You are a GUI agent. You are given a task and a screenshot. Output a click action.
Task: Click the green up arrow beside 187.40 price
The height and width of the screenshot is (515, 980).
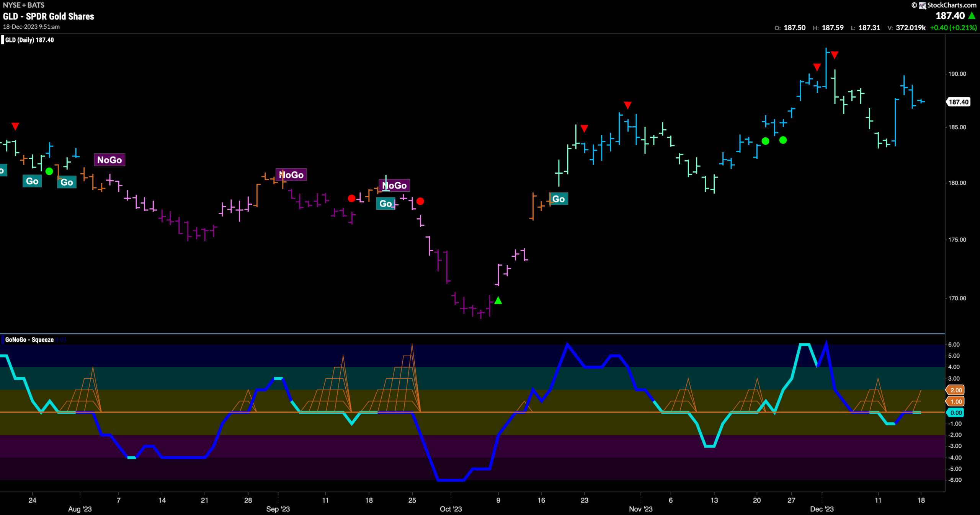972,16
